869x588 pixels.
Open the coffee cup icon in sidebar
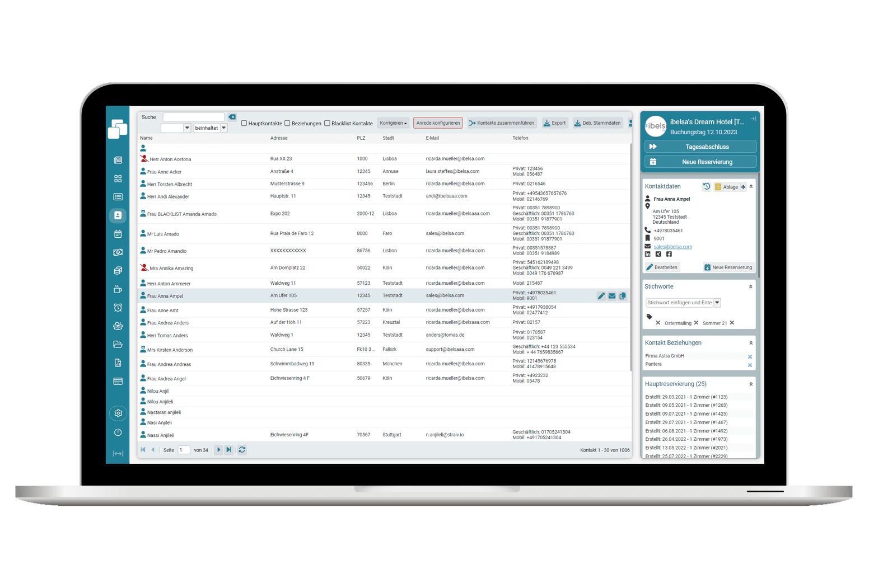118,289
